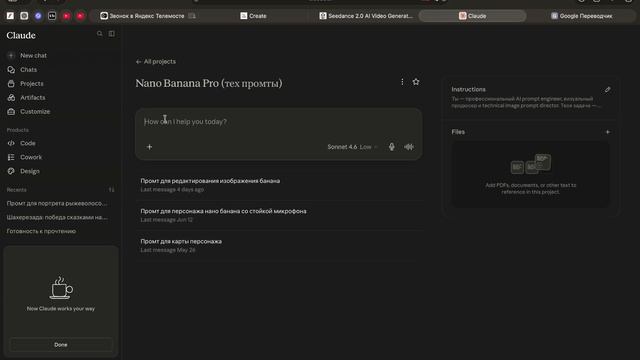
Task: Click the Projects folder icon
Action: point(11,84)
